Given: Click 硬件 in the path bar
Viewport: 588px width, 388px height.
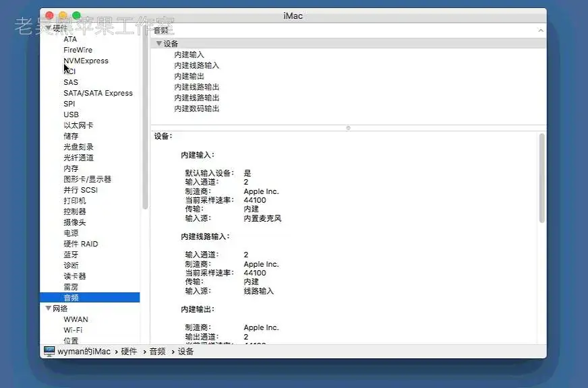Looking at the screenshot, I should (x=129, y=352).
